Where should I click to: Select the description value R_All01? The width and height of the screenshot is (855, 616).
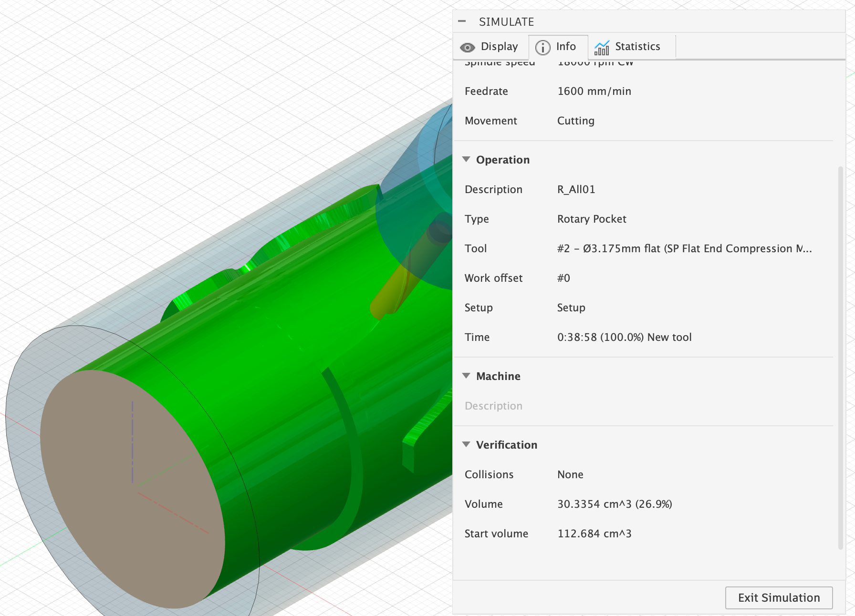click(576, 189)
